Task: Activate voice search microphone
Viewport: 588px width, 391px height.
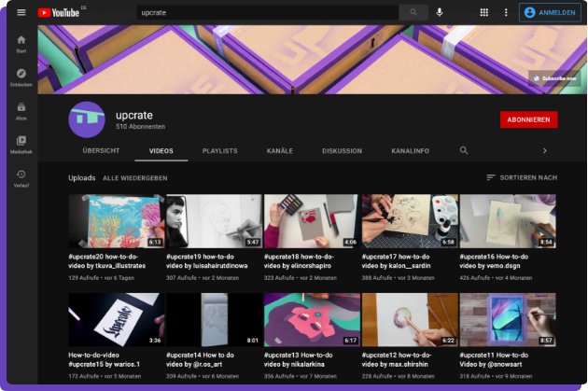Action: tap(439, 12)
